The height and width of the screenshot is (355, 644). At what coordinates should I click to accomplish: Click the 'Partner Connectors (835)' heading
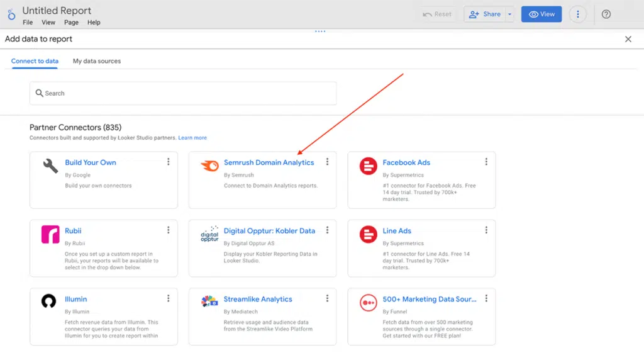click(75, 127)
